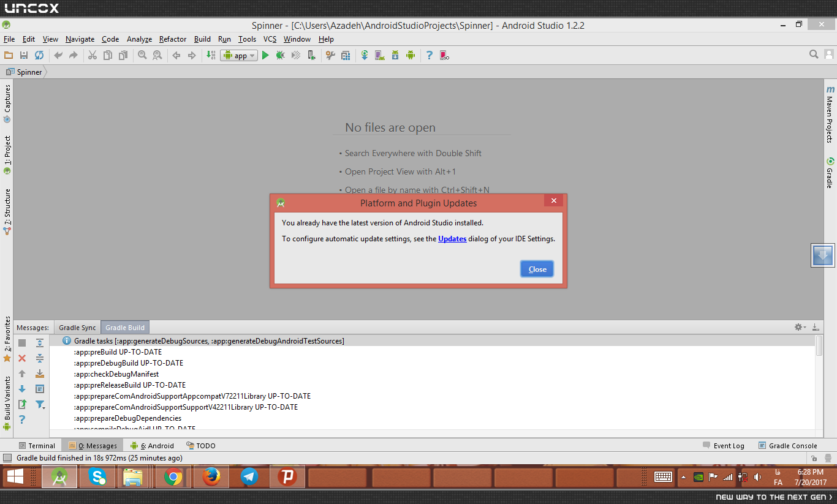Show the Maven Projects panel
Image resolution: width=837 pixels, height=504 pixels.
coord(830,115)
